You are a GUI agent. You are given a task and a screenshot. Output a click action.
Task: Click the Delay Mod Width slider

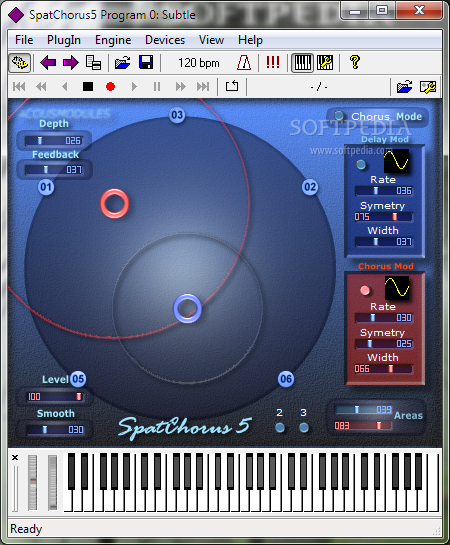(x=384, y=242)
